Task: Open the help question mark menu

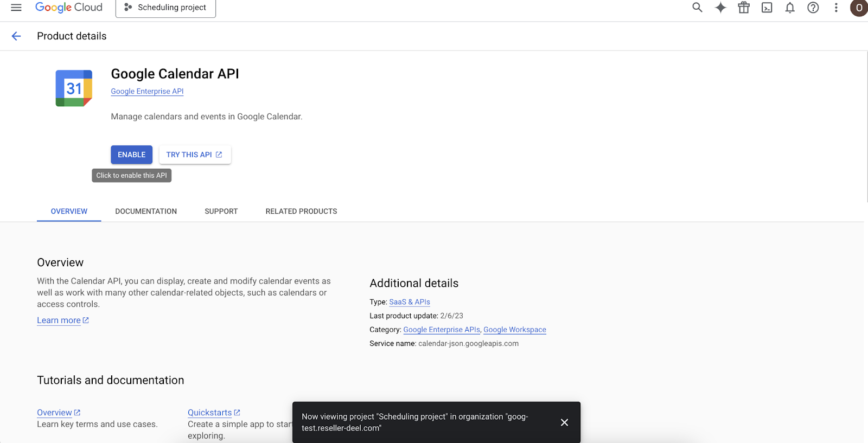Action: click(813, 8)
